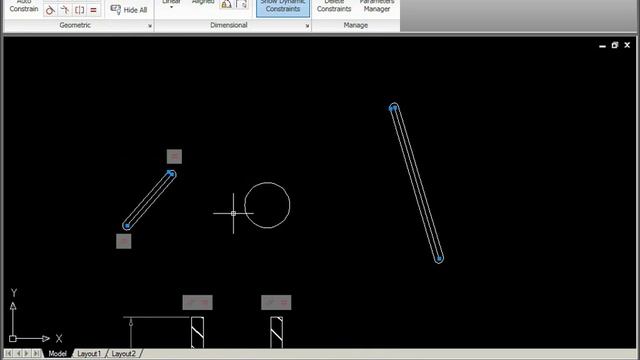Click Hide All geometric constraints
This screenshot has height=360, width=640.
[129, 10]
